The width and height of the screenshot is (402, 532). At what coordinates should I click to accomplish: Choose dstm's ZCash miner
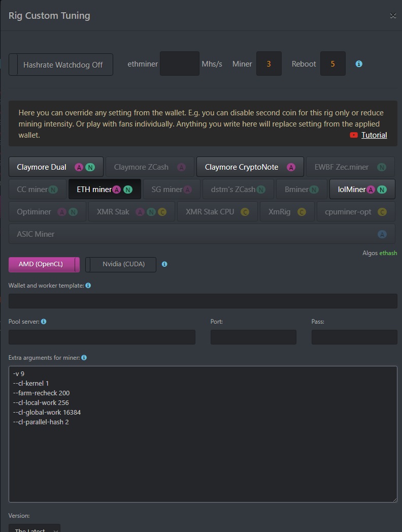coord(238,190)
